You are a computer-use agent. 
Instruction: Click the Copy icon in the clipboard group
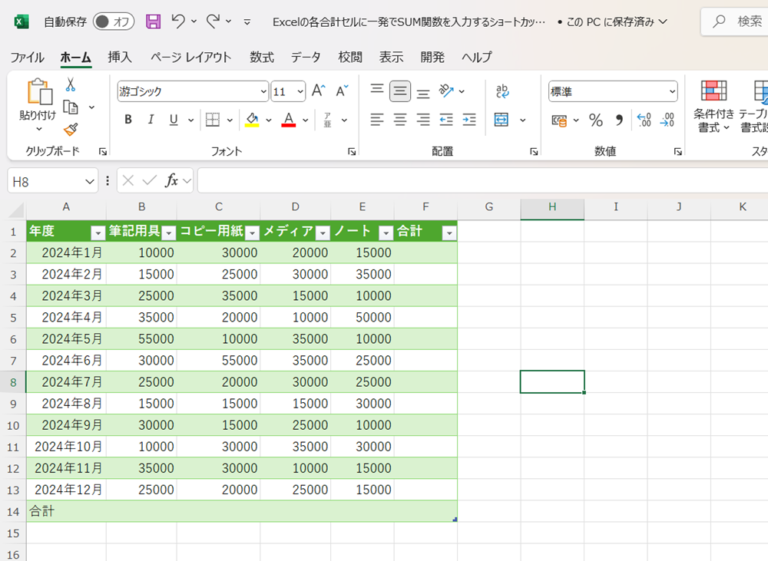(71, 107)
